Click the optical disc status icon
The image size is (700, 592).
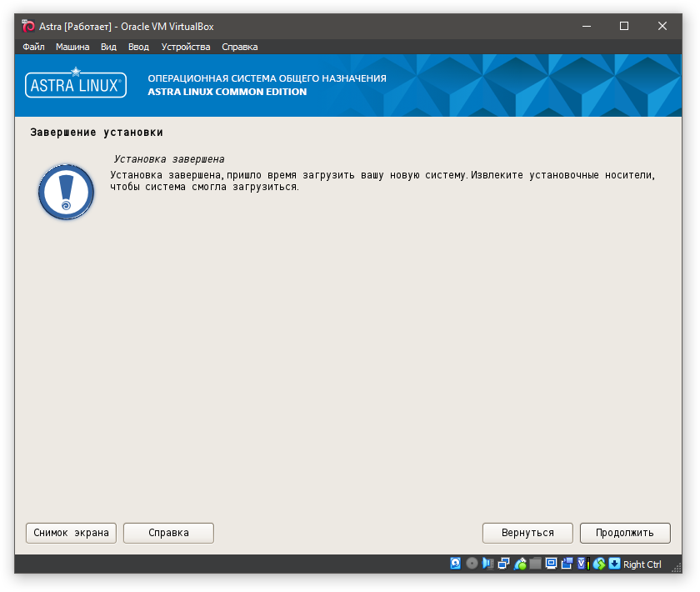pyautogui.click(x=472, y=564)
